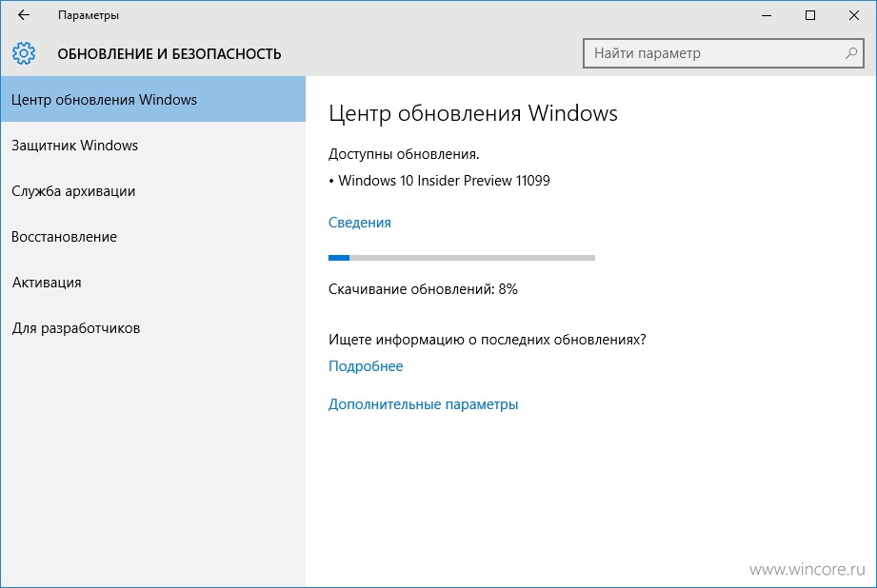
Task: Click Ищете информацию о последних обновлениях text
Action: (488, 340)
